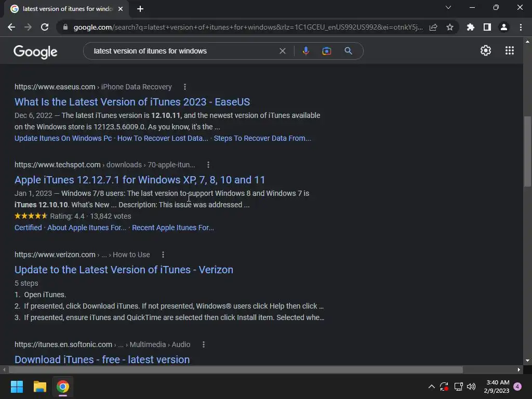The height and width of the screenshot is (399, 532).
Task: Search by image with camera icon
Action: tap(326, 51)
